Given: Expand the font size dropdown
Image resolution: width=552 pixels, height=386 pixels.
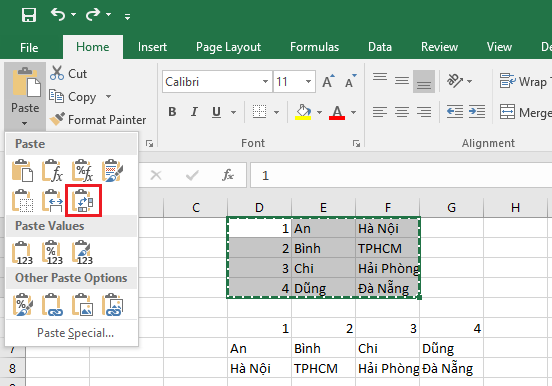Looking at the screenshot, I should coord(308,82).
